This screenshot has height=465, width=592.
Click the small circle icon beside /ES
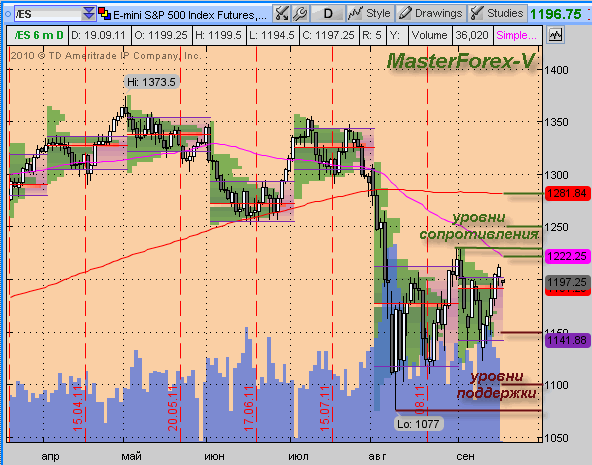[x=8, y=14]
